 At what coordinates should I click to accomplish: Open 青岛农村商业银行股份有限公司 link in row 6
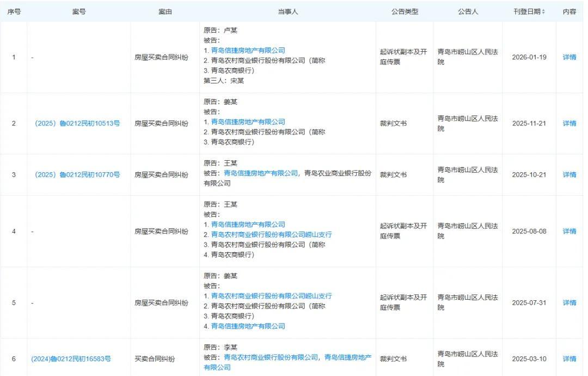(271, 357)
